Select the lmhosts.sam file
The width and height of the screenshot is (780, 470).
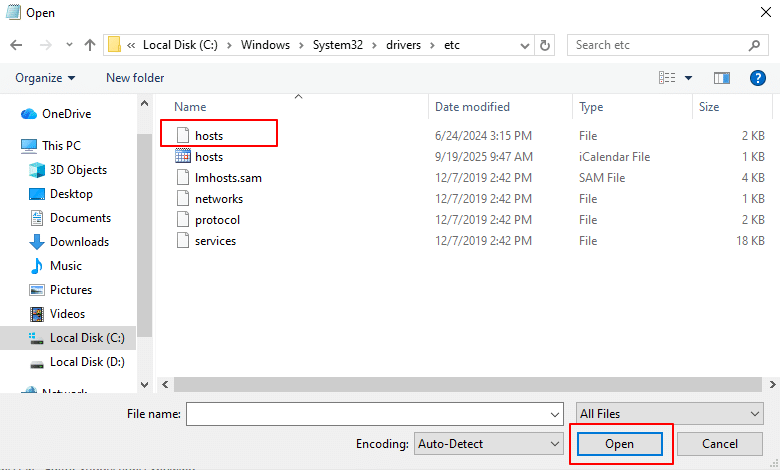tap(228, 178)
